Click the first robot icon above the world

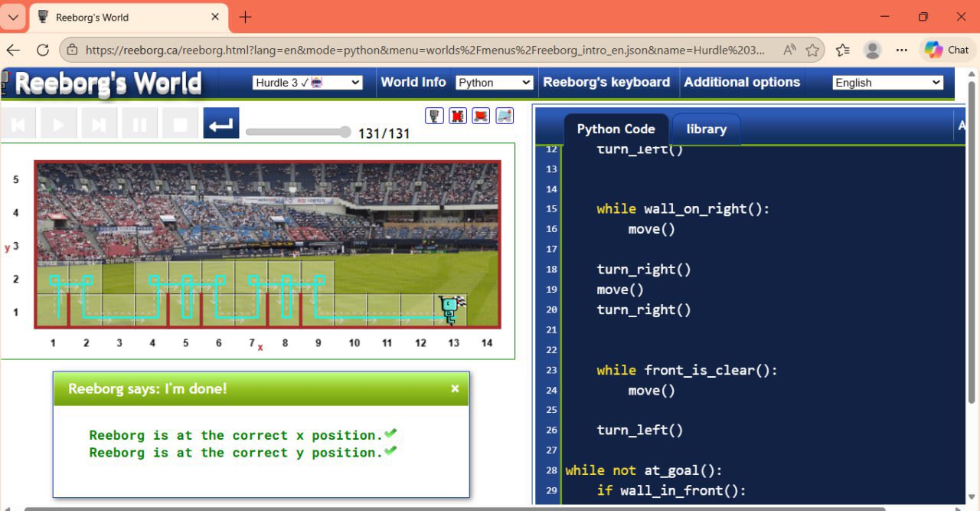(434, 116)
